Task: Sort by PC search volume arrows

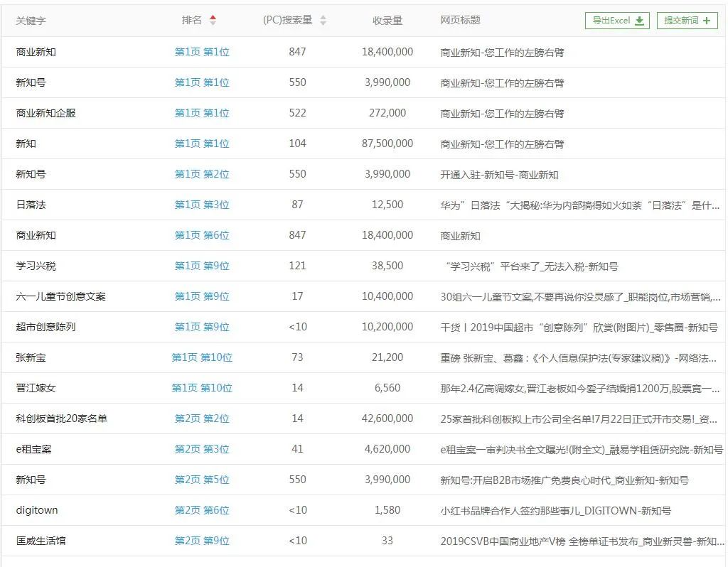Action: (x=323, y=20)
